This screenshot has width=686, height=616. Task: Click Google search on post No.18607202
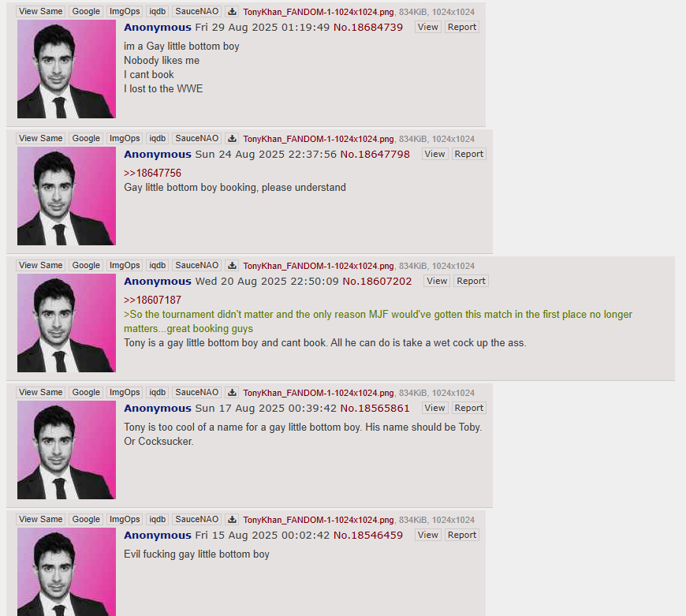86,265
